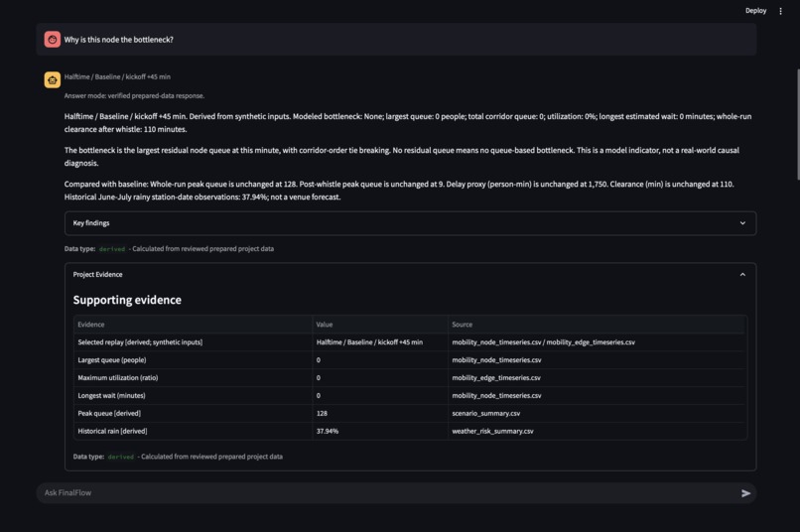Click the Key findings chevron arrow
The width and height of the screenshot is (800, 532).
pos(742,223)
